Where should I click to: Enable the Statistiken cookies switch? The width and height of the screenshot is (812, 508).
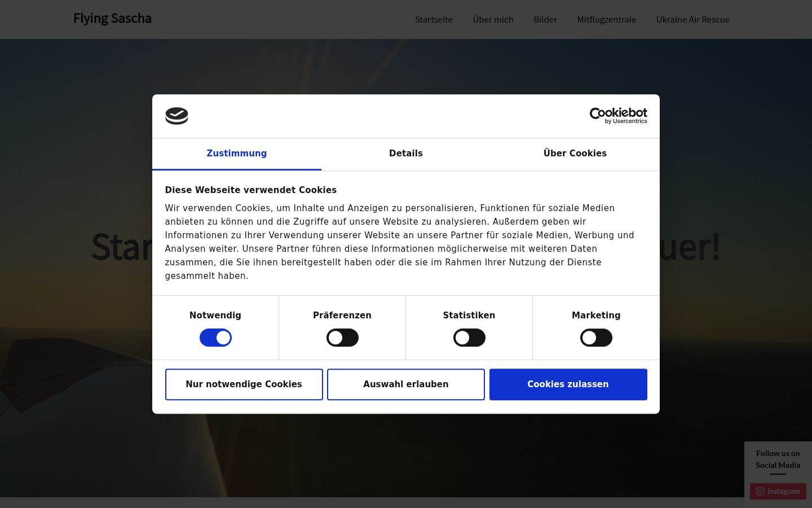469,338
